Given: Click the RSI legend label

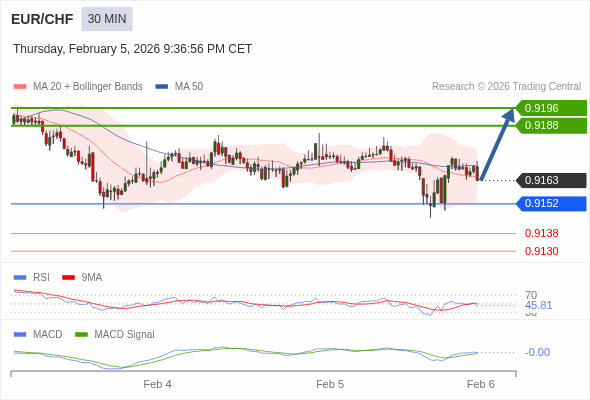Looking at the screenshot, I should point(41,278).
